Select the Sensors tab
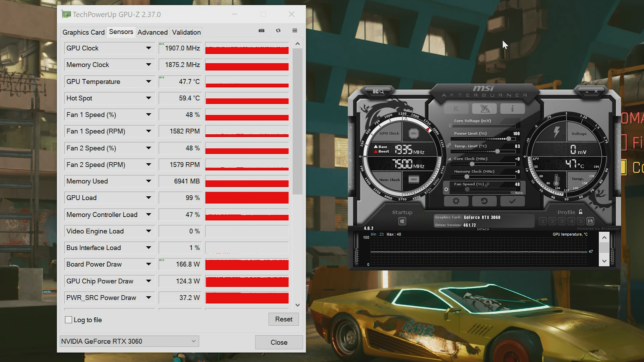 [121, 32]
